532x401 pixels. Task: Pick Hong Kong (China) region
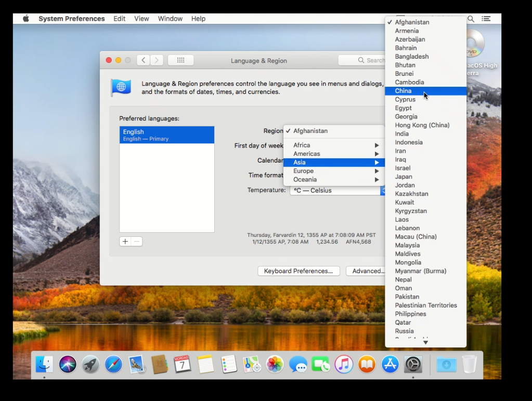coord(425,125)
